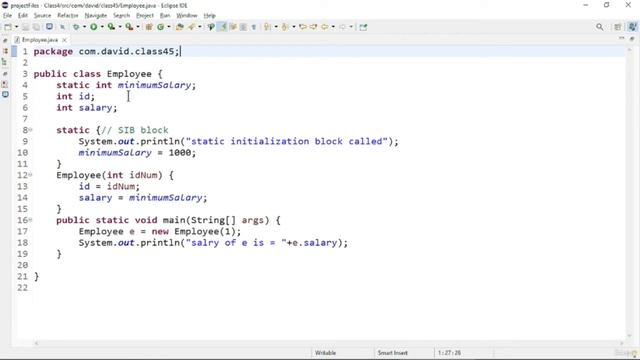Click the Back navigation arrow icon
The image size is (640, 360).
pyautogui.click(x=325, y=27)
